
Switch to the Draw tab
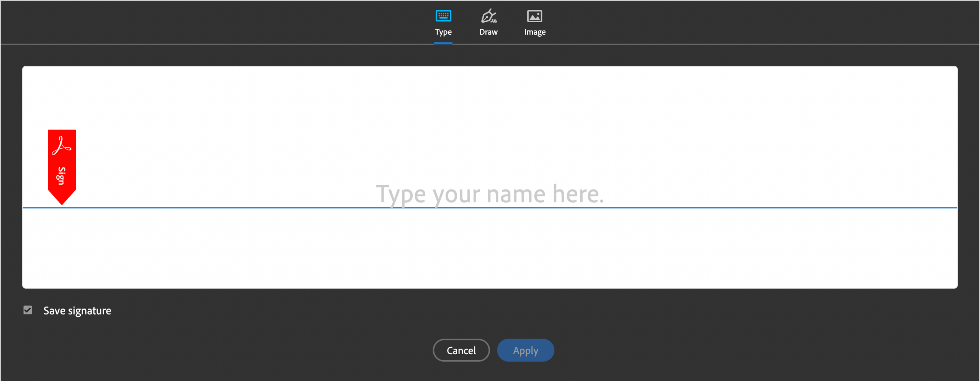488,23
